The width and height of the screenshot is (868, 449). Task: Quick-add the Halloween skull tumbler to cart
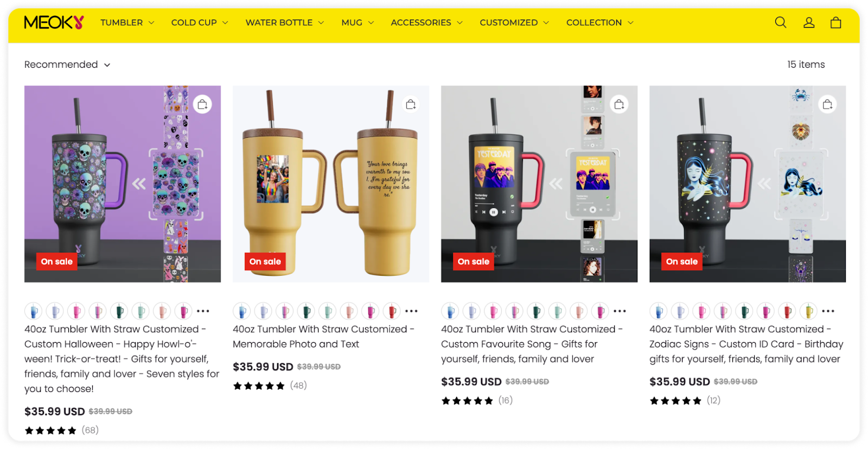coord(202,104)
